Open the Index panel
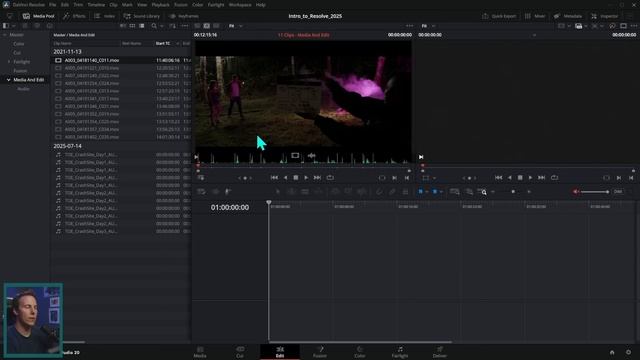640x360 pixels. [x=104, y=16]
